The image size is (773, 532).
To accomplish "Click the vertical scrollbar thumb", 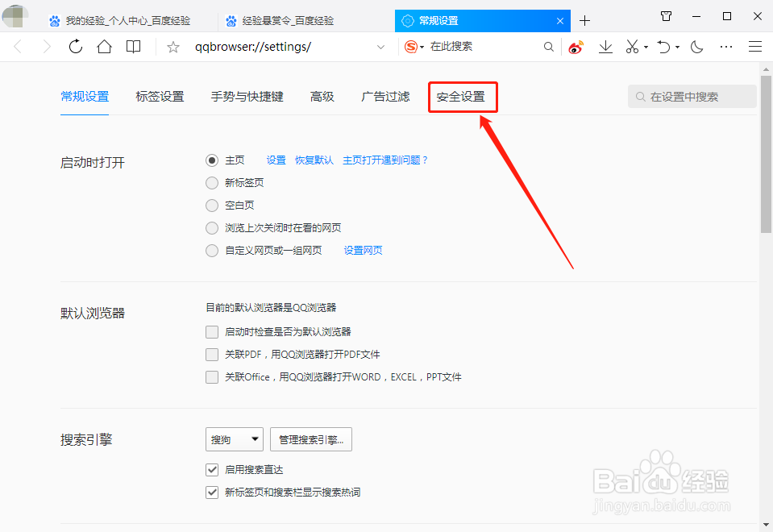I will coord(766,154).
